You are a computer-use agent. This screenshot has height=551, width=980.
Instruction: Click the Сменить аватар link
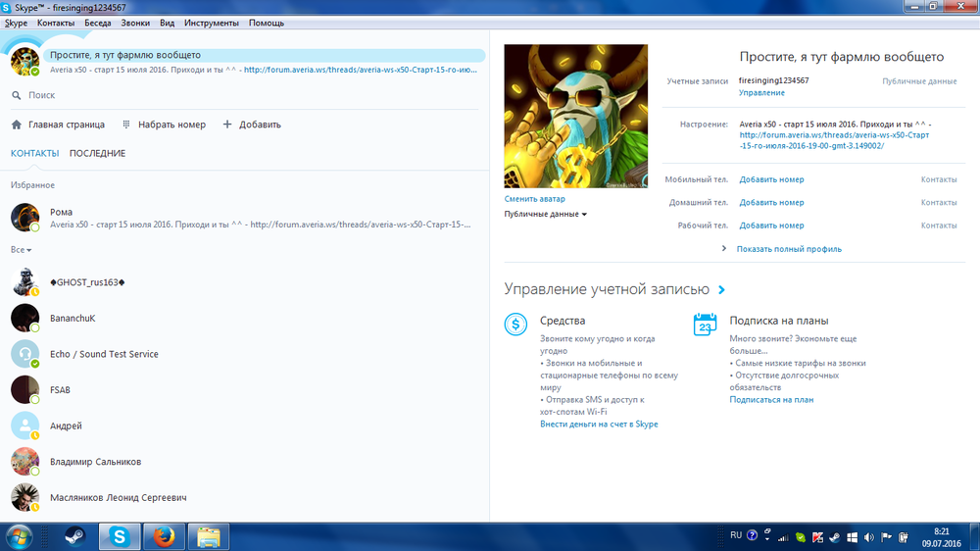coord(534,199)
